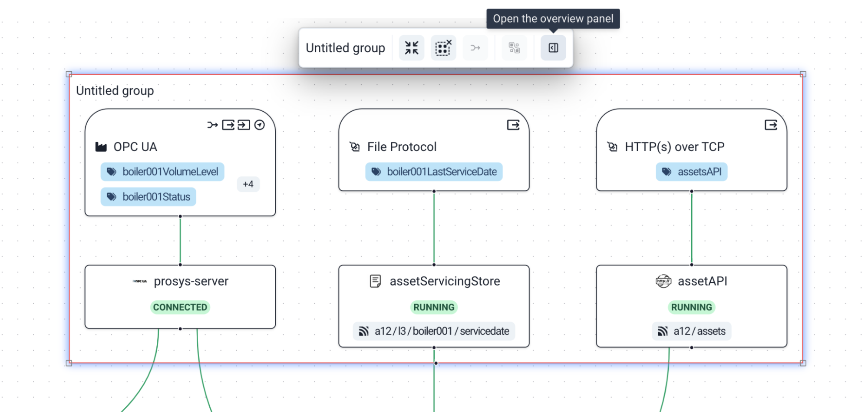Viewport: 868px width, 412px height.
Task: Expand the +4 hidden tags on OPC UA
Action: click(248, 184)
